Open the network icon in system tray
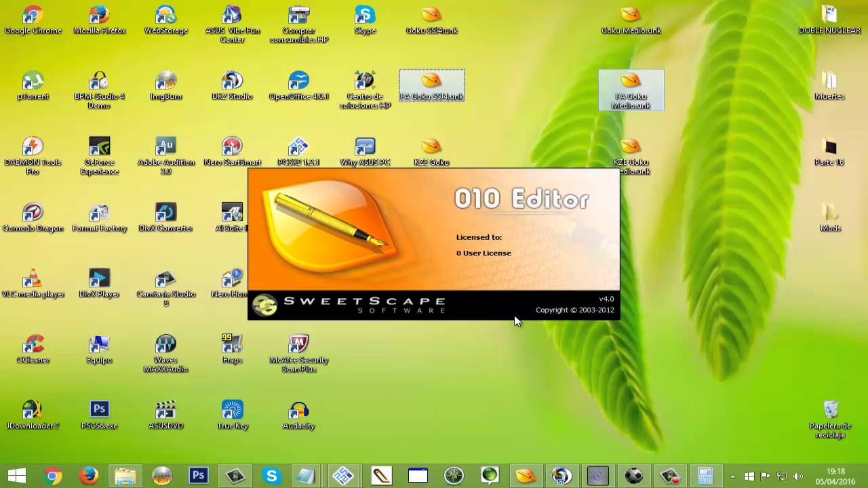The image size is (868, 488). point(782,476)
